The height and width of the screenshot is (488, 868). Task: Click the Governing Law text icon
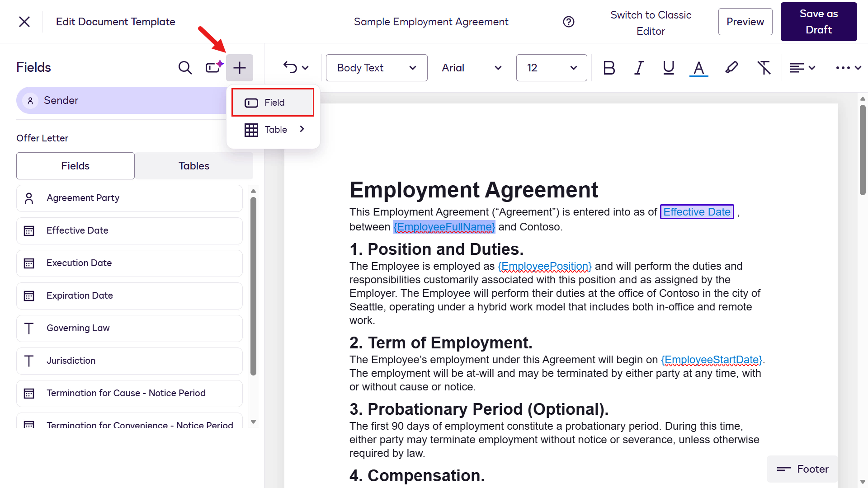point(29,328)
